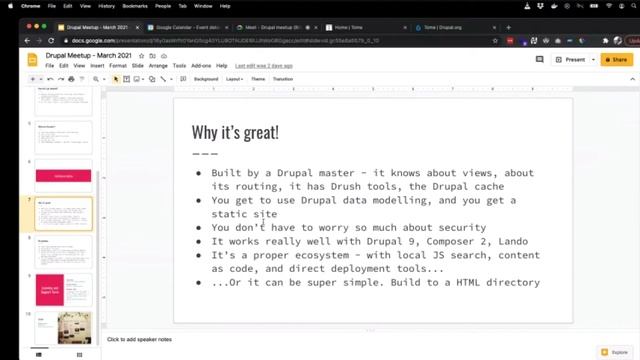Select the paint format tool
Screen dimensions: 640x360
82,79
